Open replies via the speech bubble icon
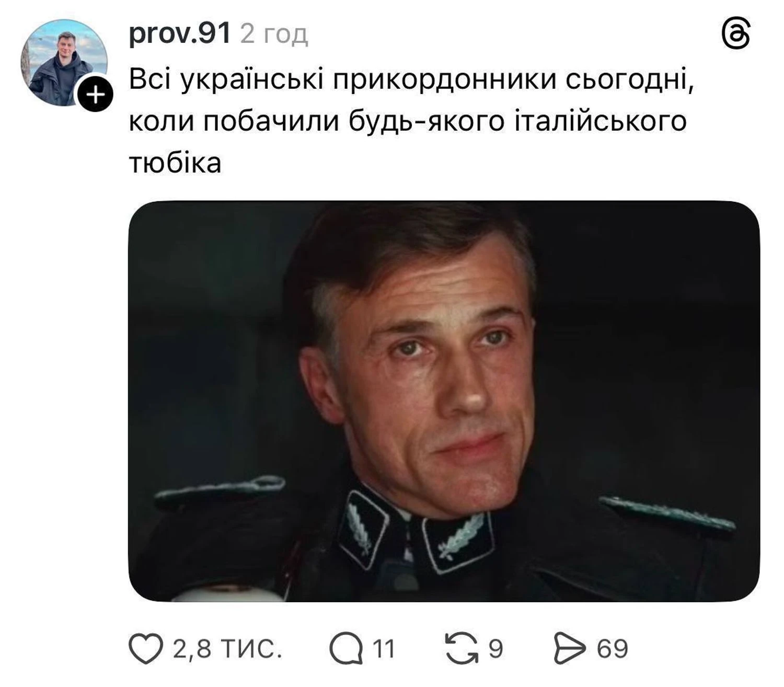The height and width of the screenshot is (687, 784). (x=346, y=649)
